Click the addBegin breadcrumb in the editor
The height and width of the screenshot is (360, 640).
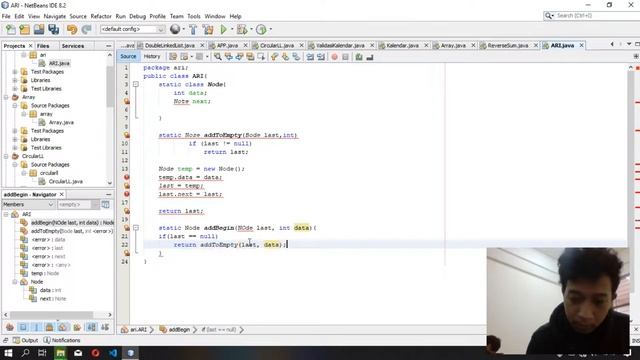pos(175,329)
